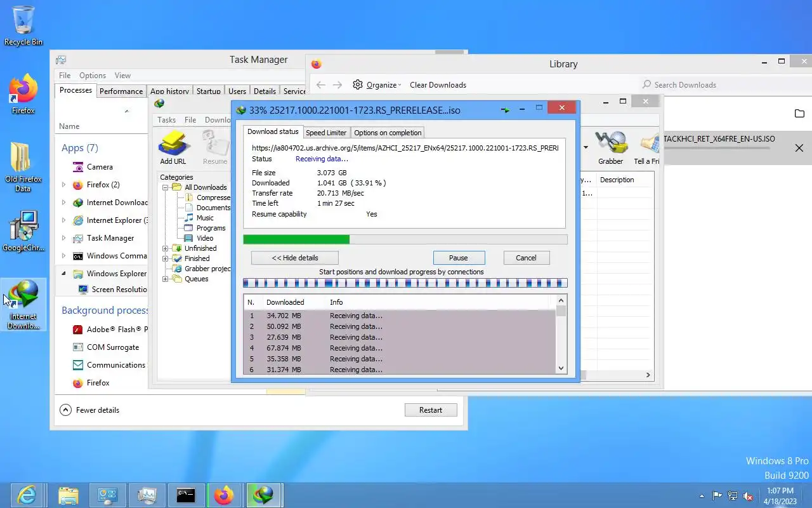The height and width of the screenshot is (508, 812).
Task: Click the Add URL toolbar icon in IDM
Action: (173, 147)
